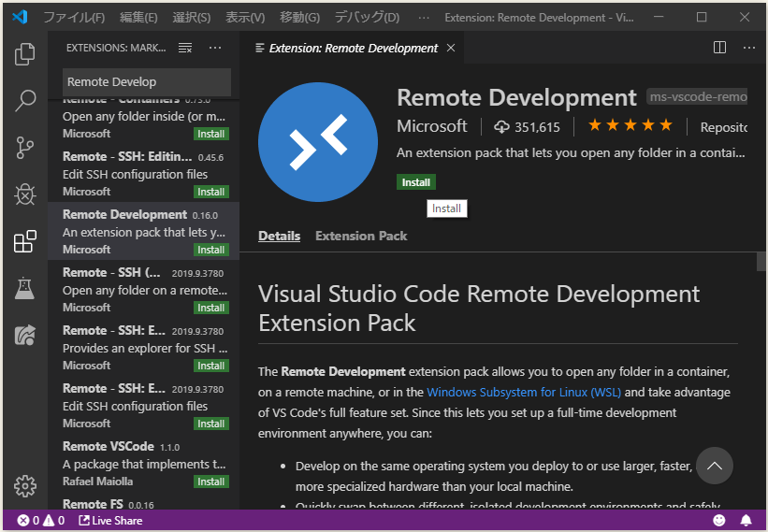Install Remote Development 0.16.0 in the list
This screenshot has width=768, height=532.
pyautogui.click(x=211, y=250)
